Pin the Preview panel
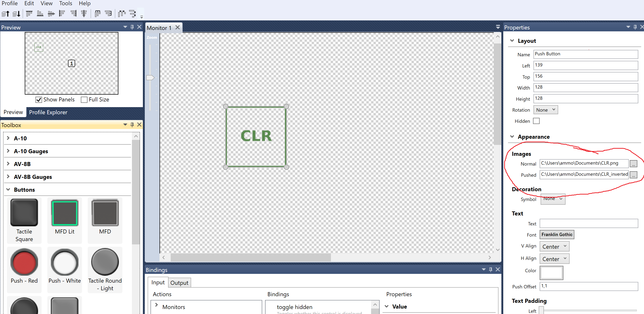The image size is (644, 314). [x=132, y=27]
